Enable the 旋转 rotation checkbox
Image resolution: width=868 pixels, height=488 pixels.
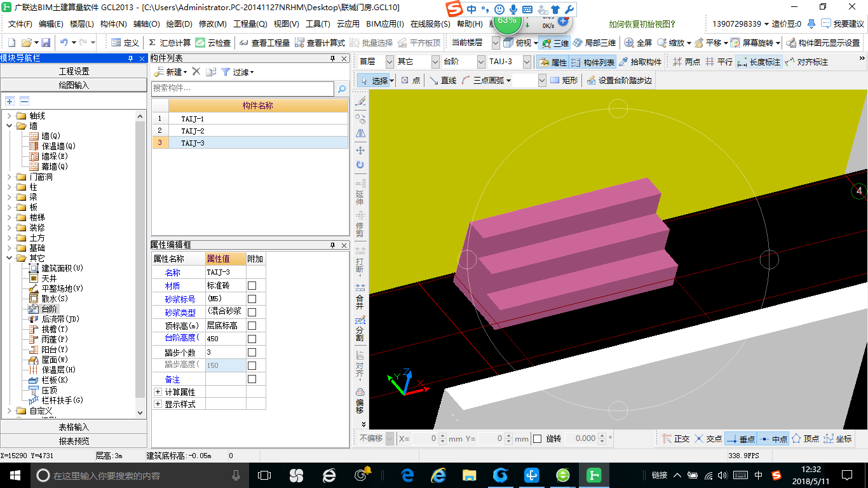coord(537,438)
